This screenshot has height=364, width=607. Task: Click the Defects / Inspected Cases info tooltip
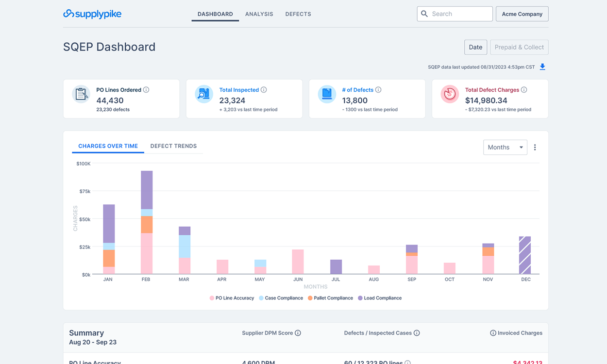tap(417, 333)
